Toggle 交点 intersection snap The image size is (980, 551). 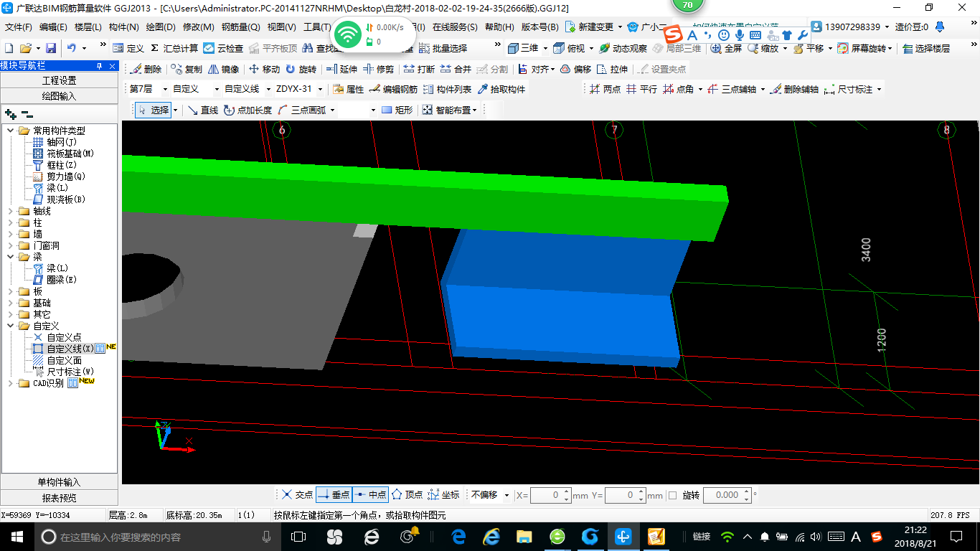coord(297,495)
